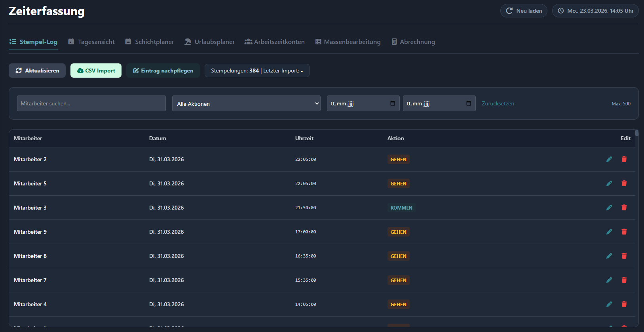Viewport: 644px width, 332px height.
Task: Click the Neu laden button
Action: (524, 11)
